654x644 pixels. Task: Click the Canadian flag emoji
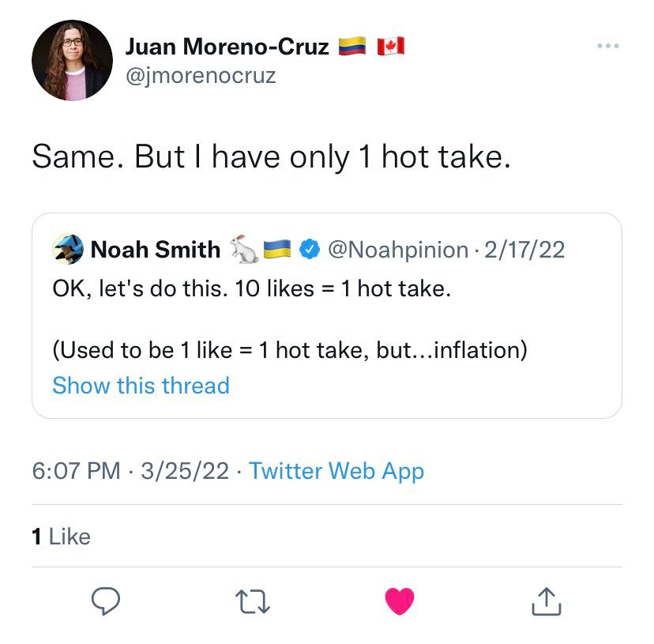(x=390, y=47)
